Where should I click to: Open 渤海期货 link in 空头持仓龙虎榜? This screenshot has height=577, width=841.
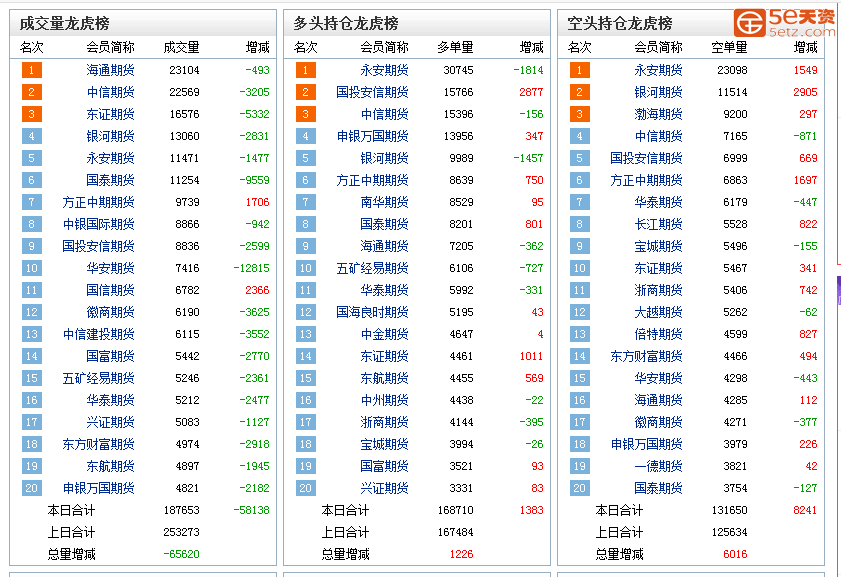659,114
